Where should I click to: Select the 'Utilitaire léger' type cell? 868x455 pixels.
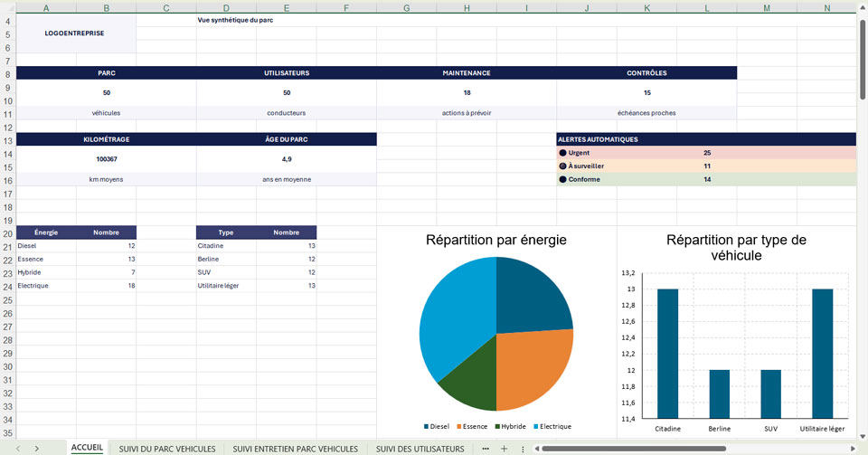click(226, 286)
